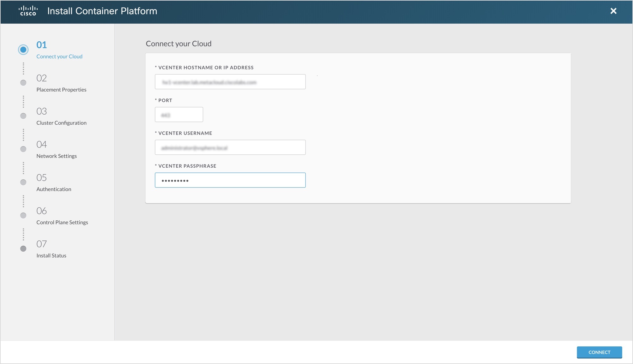Open the Network Settings step
Viewport: 633px width, 364px height.
(56, 156)
